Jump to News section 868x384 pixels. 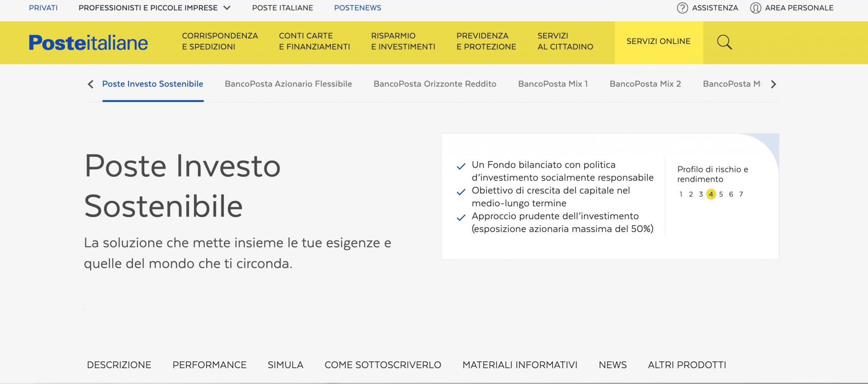[613, 365]
